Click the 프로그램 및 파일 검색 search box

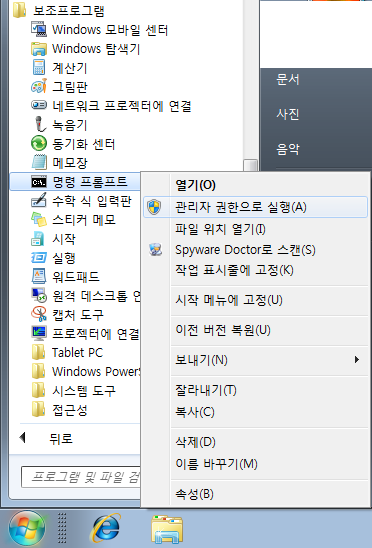coord(81,477)
